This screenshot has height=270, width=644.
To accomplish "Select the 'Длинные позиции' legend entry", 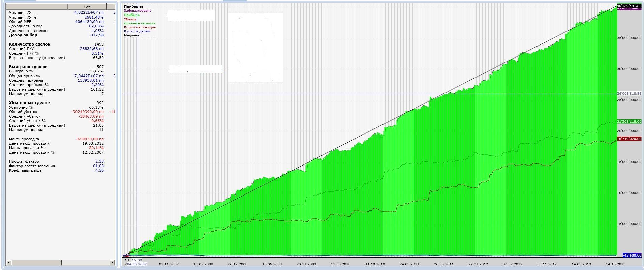I will coord(140,23).
